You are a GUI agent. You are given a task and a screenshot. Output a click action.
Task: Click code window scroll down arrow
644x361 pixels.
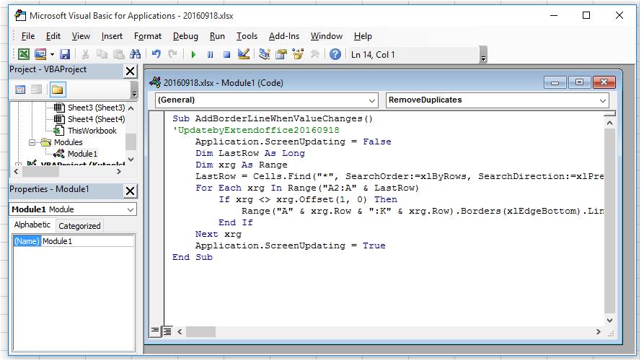click(609, 320)
